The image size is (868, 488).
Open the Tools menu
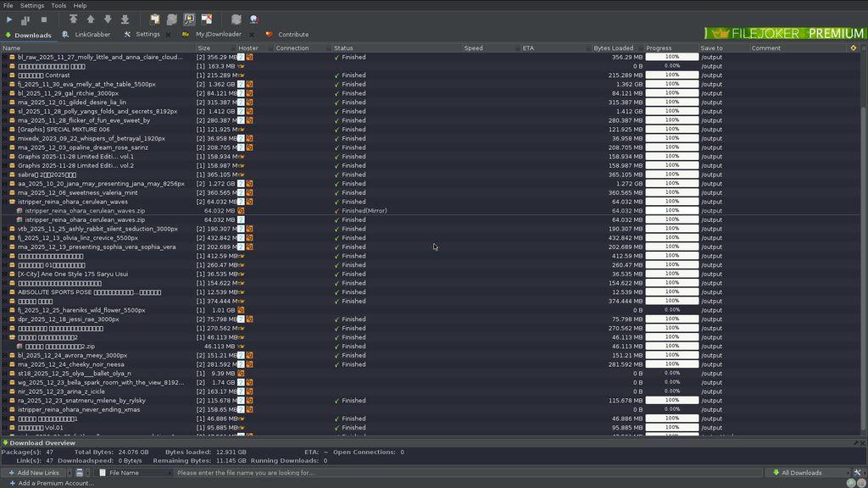tap(58, 5)
